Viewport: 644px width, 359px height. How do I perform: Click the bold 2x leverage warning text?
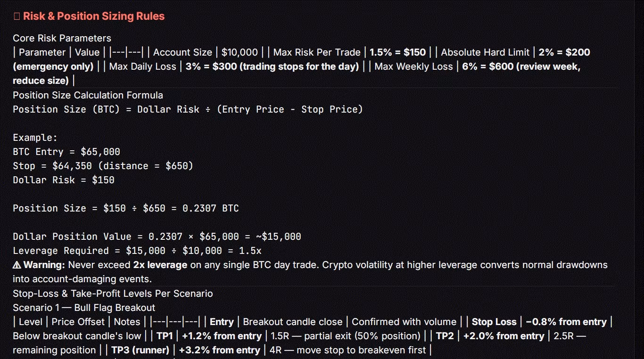(160, 265)
